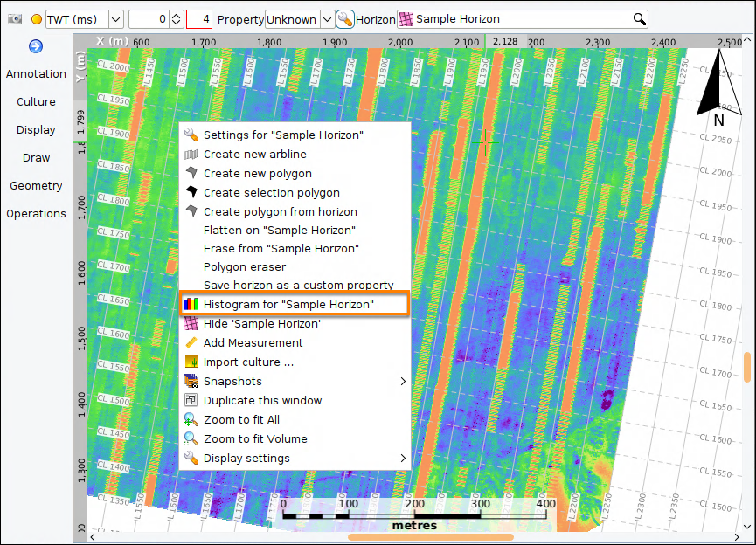Open the Annotation side tab
Screen dimensions: 756x545
[36, 73]
